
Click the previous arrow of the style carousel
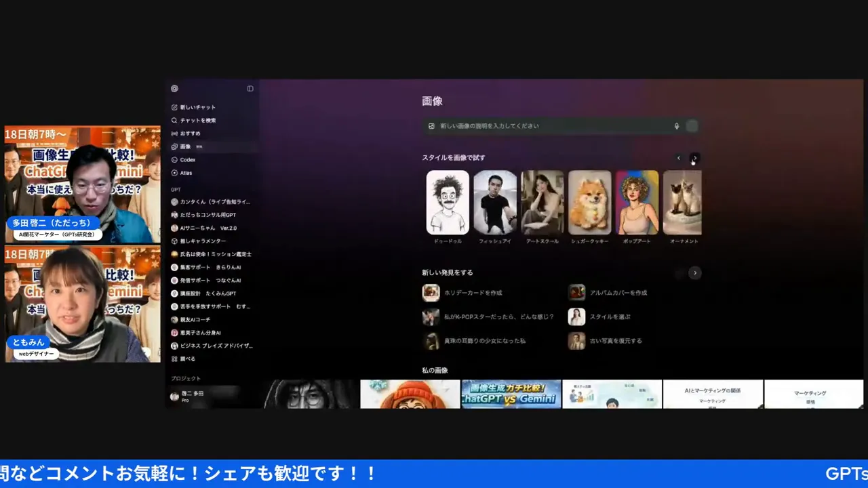(679, 158)
